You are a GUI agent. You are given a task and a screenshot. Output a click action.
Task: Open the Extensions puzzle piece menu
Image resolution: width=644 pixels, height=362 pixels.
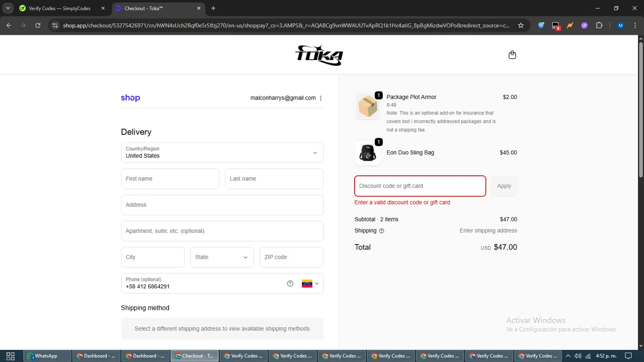pyautogui.click(x=599, y=25)
